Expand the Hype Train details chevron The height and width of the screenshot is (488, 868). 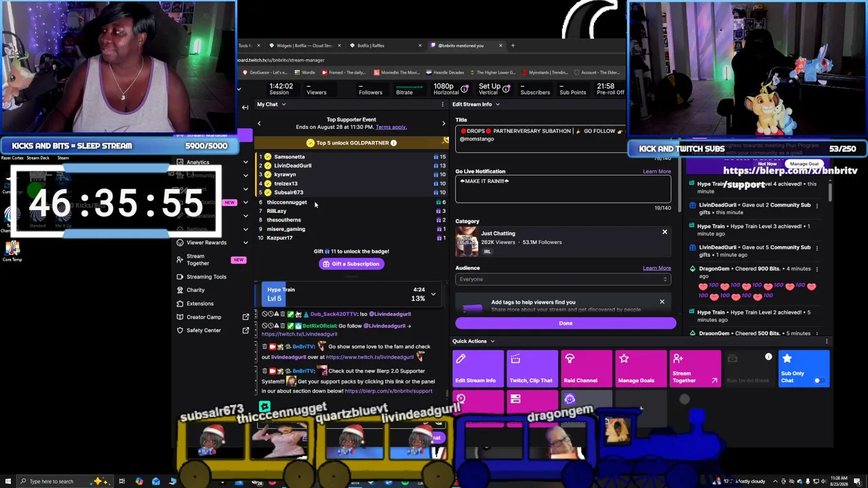pos(433,294)
